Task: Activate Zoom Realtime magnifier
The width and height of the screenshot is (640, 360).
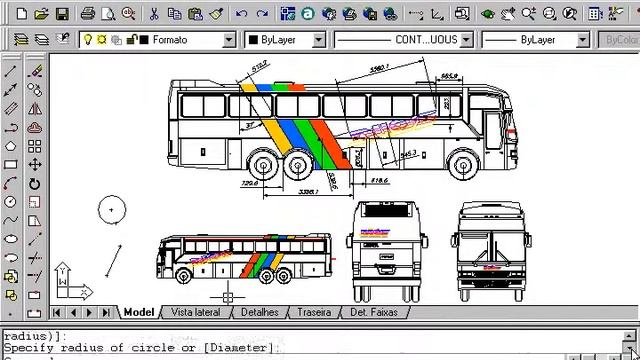Action: 528,14
